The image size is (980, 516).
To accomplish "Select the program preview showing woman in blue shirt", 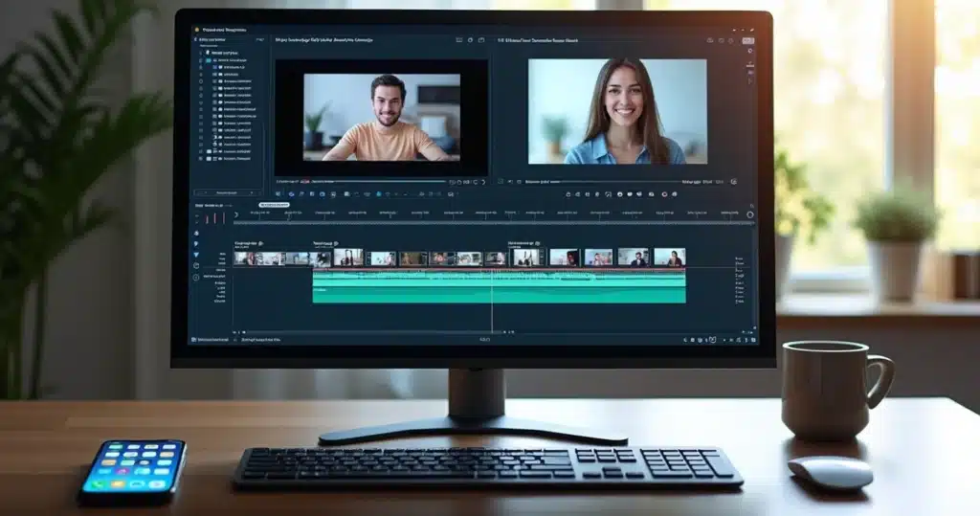I will 617,112.
